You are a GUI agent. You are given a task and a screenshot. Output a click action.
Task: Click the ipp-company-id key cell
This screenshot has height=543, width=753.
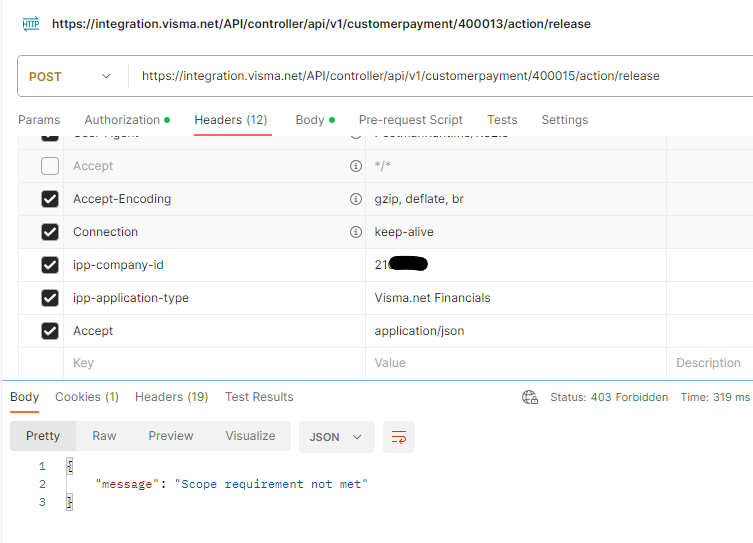[214, 265]
